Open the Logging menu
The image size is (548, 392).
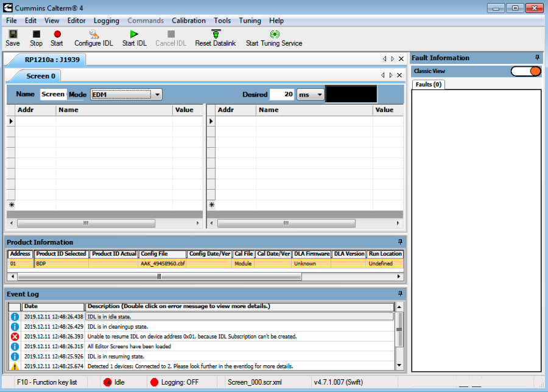click(106, 21)
